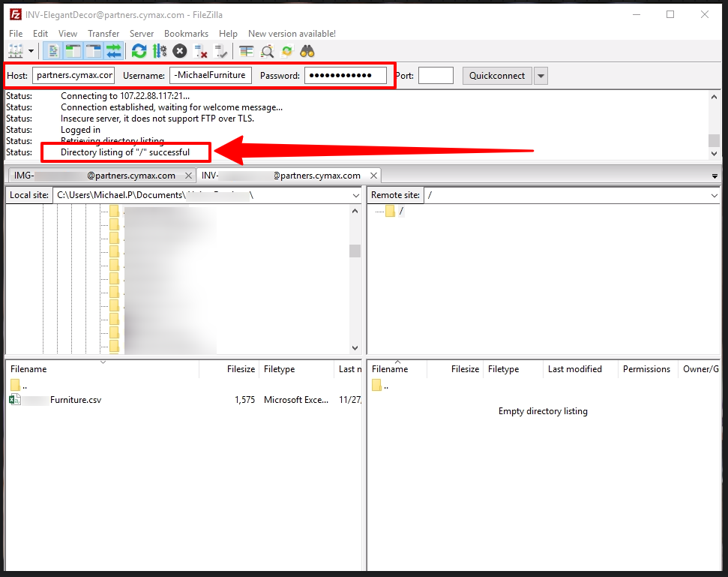Click the FileZilla app icon in title bar
The image size is (728, 577).
pos(16,14)
